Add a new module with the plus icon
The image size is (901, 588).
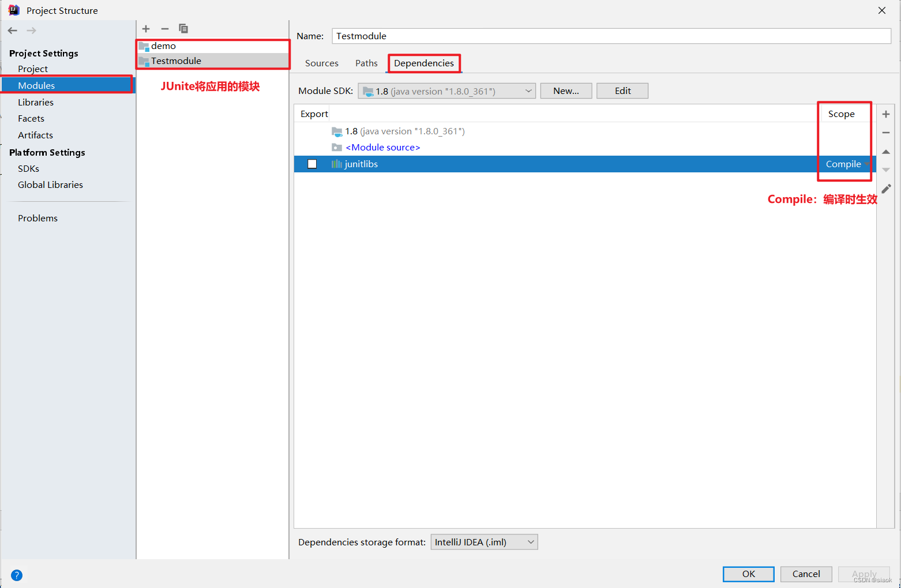coord(146,29)
